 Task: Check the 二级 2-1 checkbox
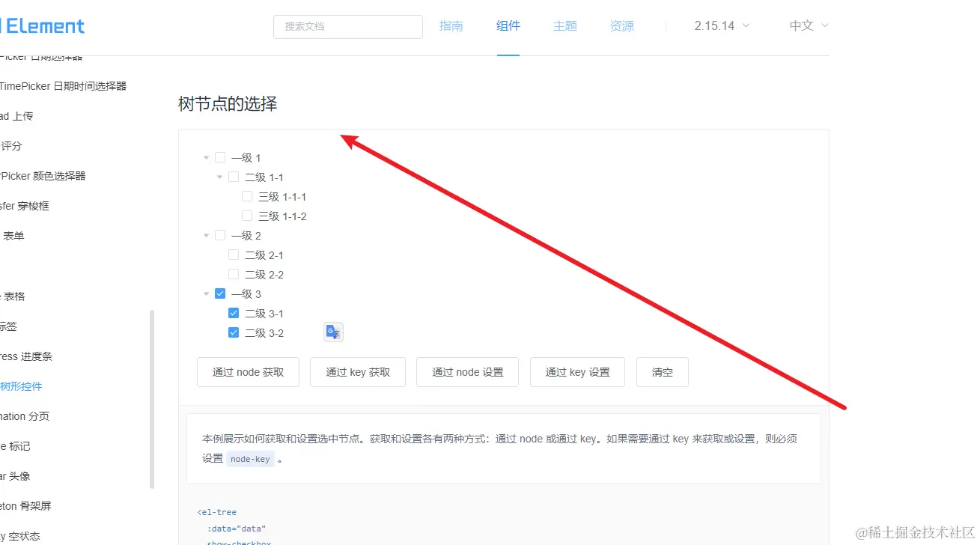tap(234, 255)
